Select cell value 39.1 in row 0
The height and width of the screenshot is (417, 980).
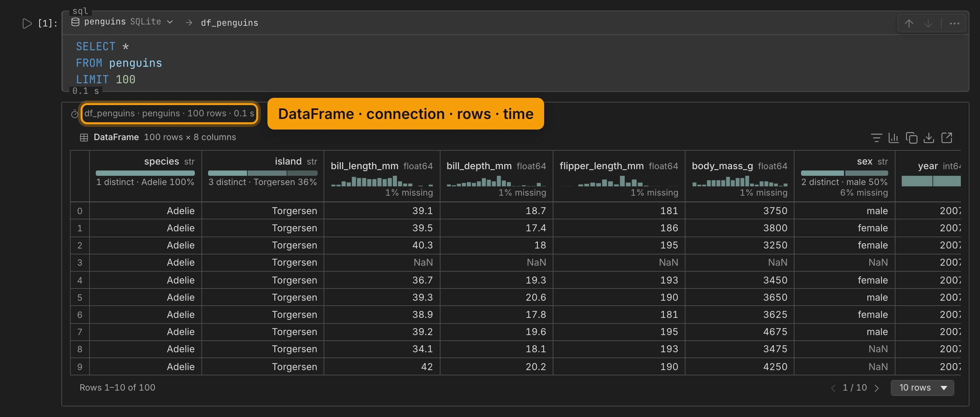point(422,210)
